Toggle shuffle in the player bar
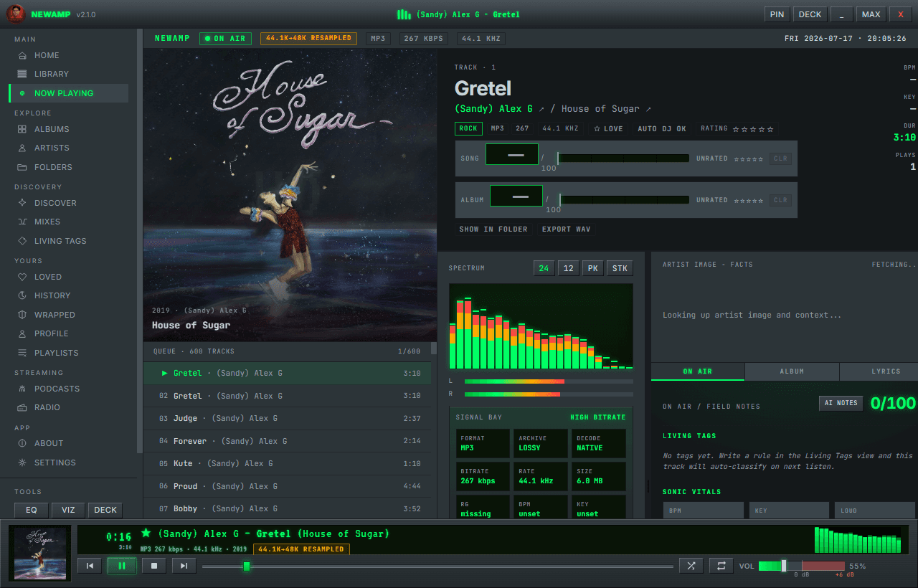 691,566
